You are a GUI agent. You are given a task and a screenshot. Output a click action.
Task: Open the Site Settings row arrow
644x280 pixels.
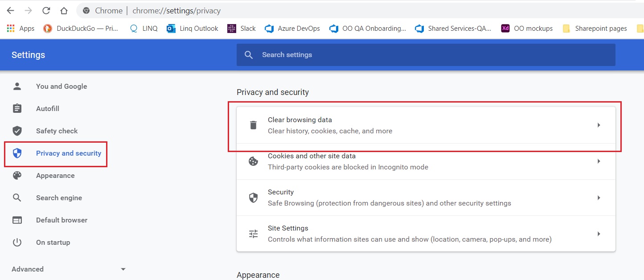coord(599,234)
